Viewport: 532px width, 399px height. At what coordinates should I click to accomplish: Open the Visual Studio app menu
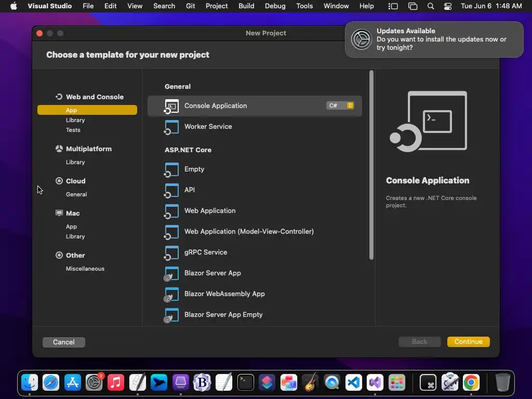(x=49, y=6)
